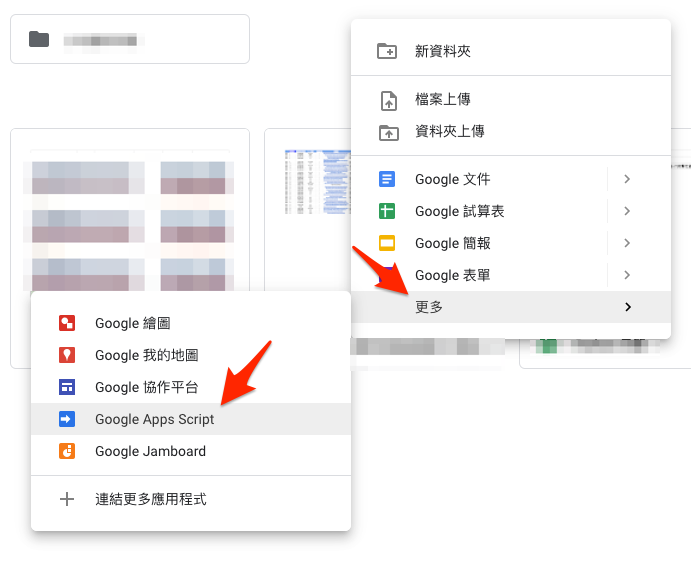Click the folder upload icon
The image size is (691, 566).
[387, 132]
